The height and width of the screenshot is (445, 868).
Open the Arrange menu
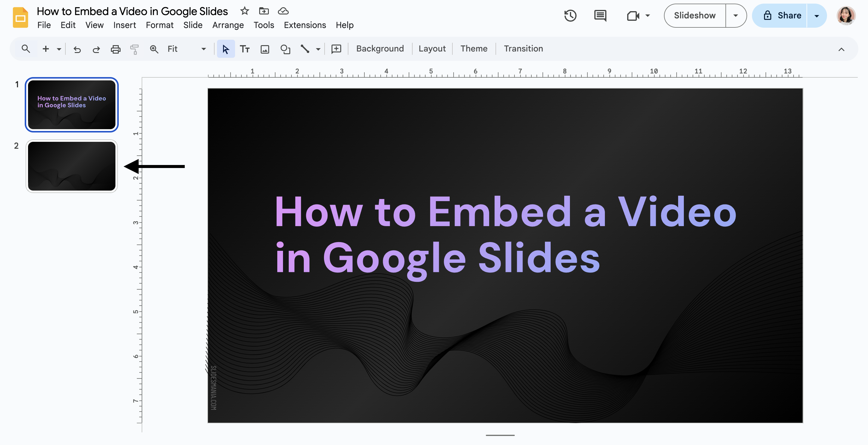coord(228,25)
